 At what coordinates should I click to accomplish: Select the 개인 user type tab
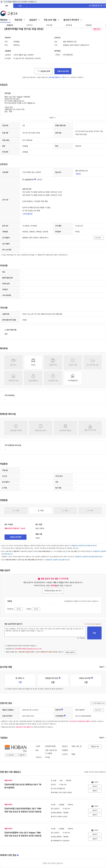pyautogui.click(x=6, y=6)
